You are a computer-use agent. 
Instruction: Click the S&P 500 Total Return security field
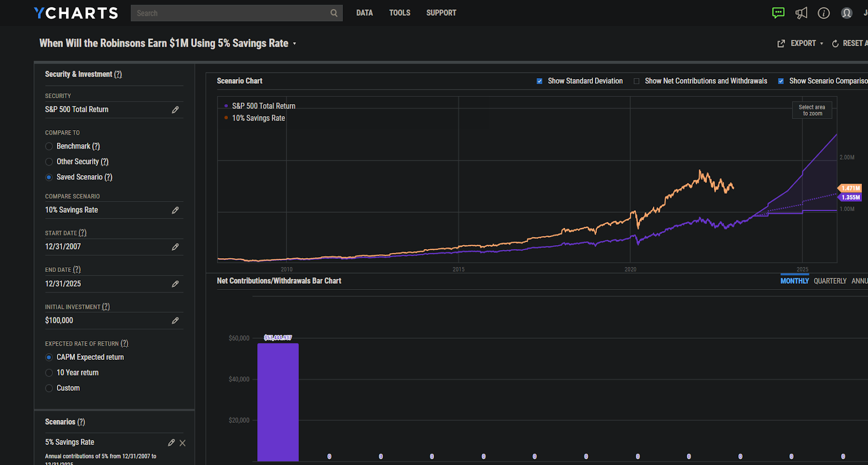pos(114,110)
